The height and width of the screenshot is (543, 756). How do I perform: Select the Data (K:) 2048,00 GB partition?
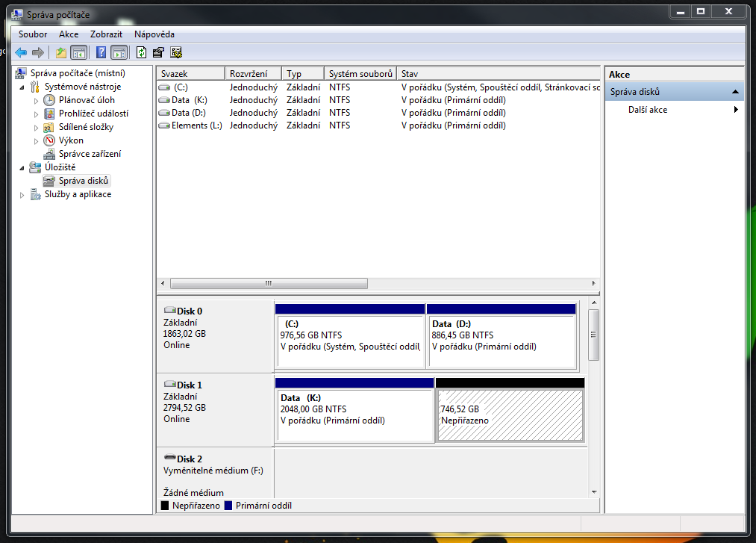354,410
